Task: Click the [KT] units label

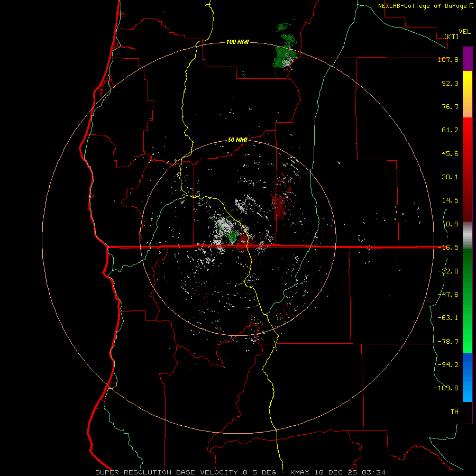Action: click(x=452, y=36)
